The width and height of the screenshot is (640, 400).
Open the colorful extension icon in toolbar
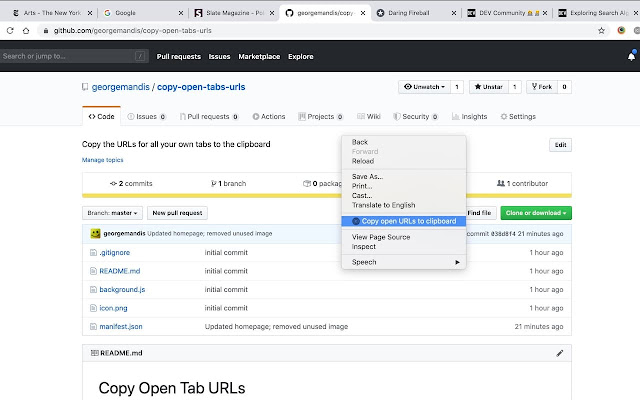click(621, 30)
